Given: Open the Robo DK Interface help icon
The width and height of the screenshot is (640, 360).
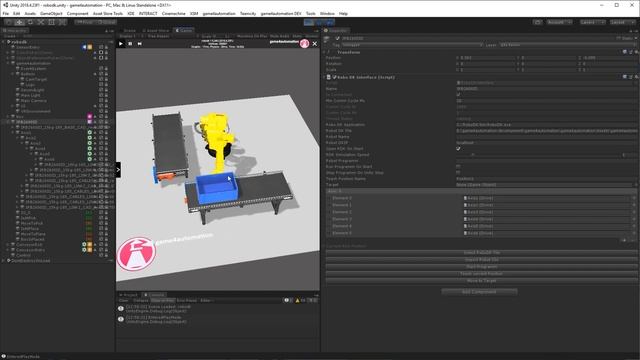Looking at the screenshot, I should click(x=624, y=77).
